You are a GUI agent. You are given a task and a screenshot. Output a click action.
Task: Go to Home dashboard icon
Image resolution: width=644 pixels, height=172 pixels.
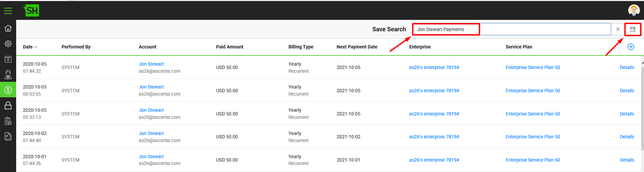point(8,28)
